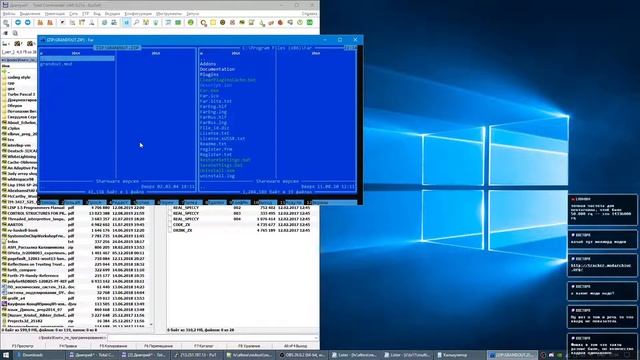Click F8 Удаление button in Total Commander
640x360 pixels.
pos(249,346)
